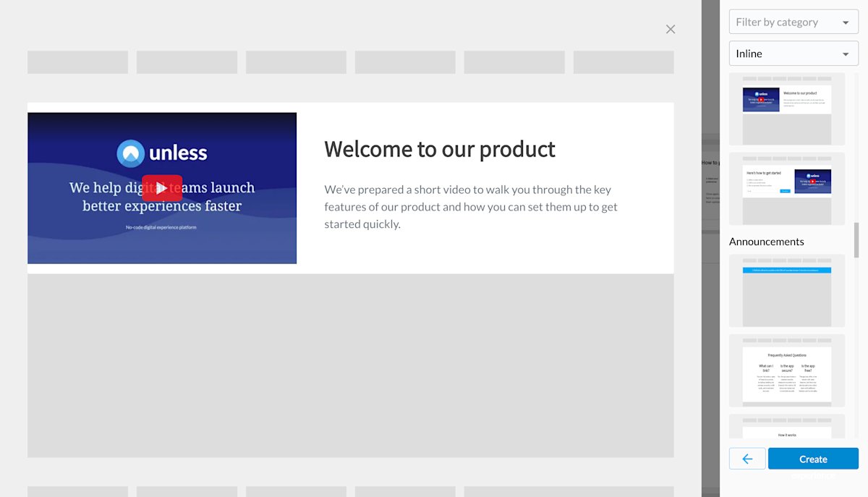Viewport: 868px width, 497px height.
Task: Click the 'Welcome to our product' heading
Action: pos(440,149)
